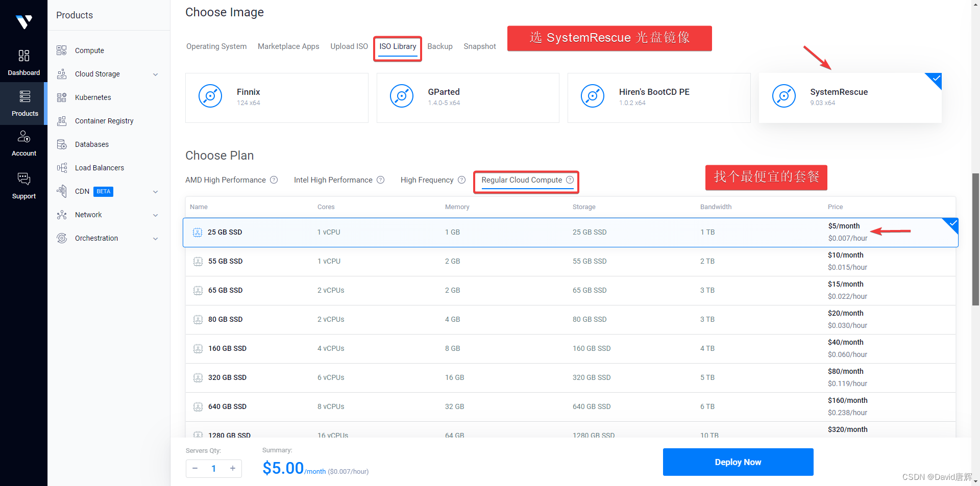Viewport: 980px width, 486px height.
Task: Click the $40/month price text
Action: pos(846,342)
